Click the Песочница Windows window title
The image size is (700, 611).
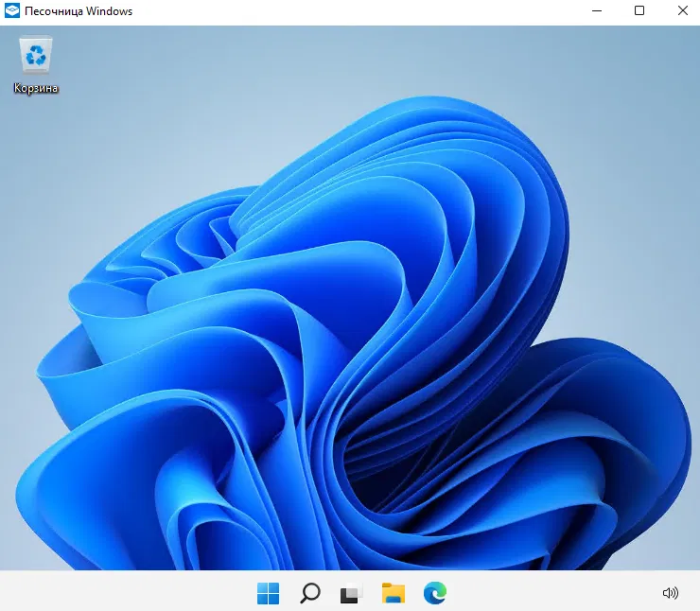(79, 11)
